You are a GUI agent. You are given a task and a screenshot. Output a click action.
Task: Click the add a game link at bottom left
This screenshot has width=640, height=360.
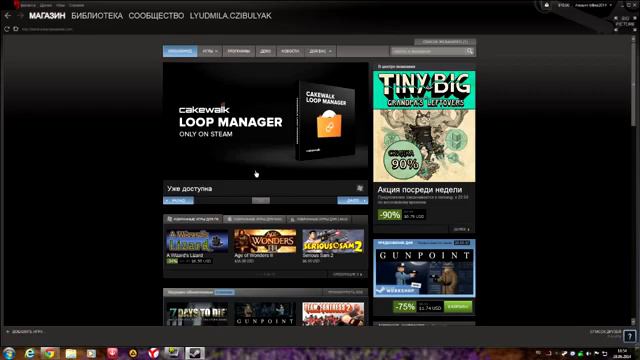[x=24, y=331]
